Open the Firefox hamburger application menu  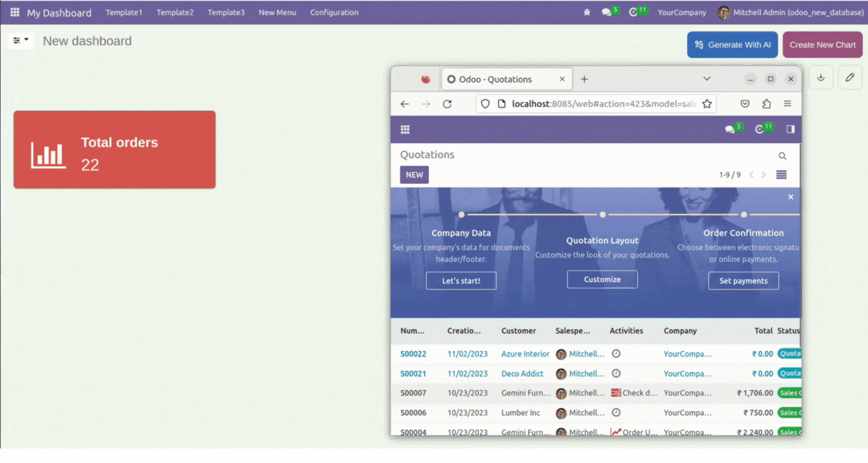point(788,104)
